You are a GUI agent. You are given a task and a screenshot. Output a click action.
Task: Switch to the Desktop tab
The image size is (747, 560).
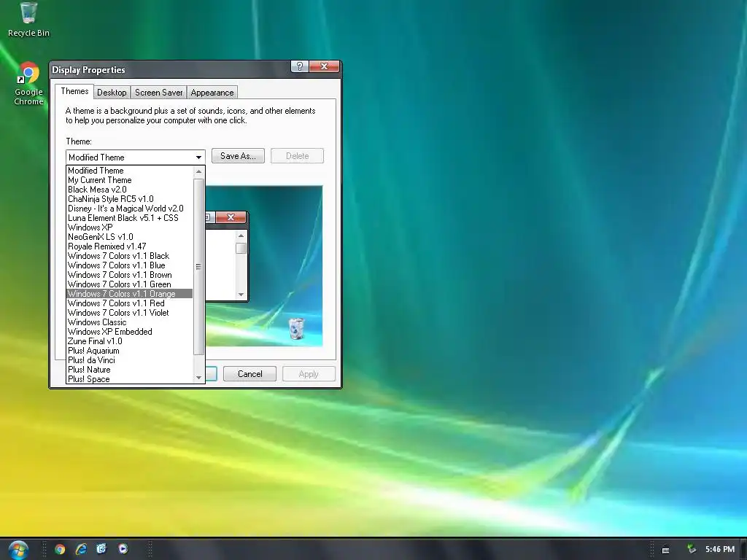pos(112,93)
